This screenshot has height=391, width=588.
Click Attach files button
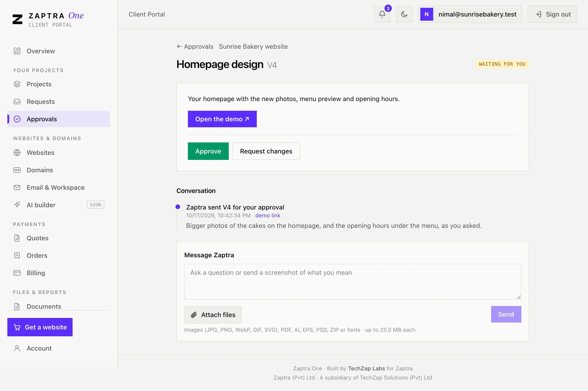[213, 315]
